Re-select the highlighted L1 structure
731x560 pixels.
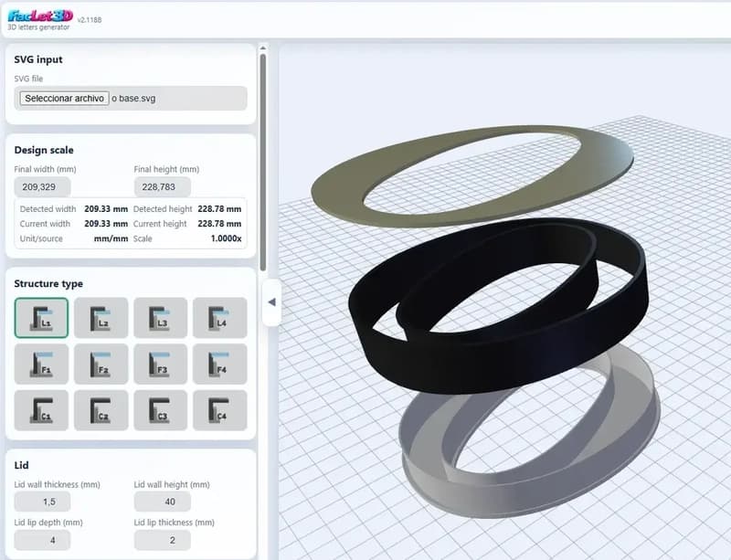(42, 318)
